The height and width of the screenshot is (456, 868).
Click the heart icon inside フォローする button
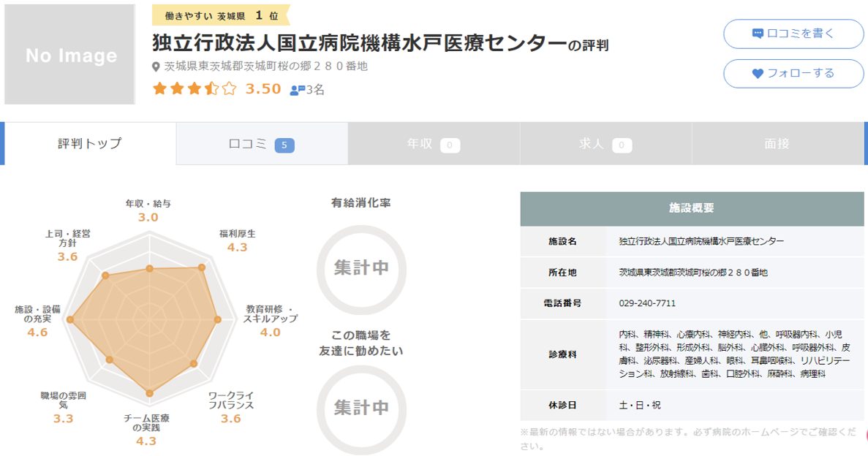pyautogui.click(x=757, y=72)
